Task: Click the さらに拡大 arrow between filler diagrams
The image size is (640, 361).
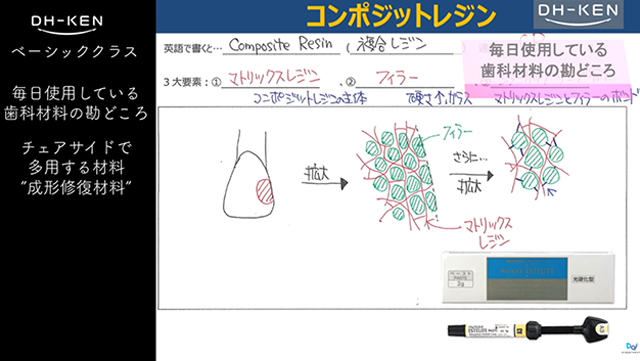Action: click(471, 175)
